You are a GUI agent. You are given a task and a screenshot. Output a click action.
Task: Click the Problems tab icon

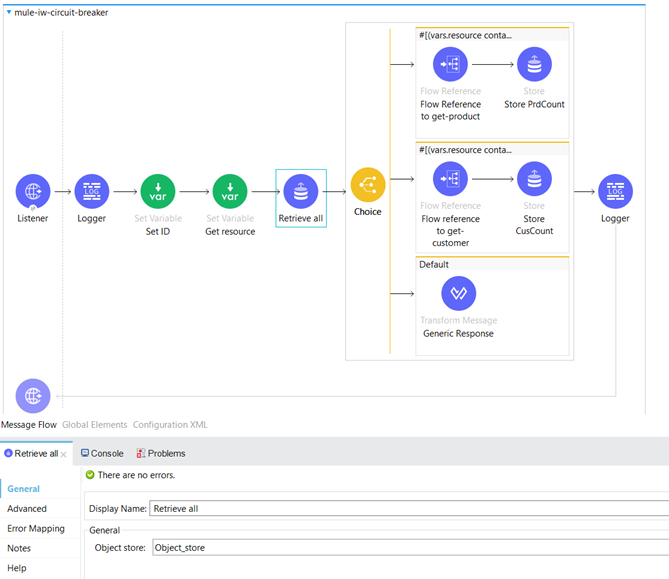point(141,453)
